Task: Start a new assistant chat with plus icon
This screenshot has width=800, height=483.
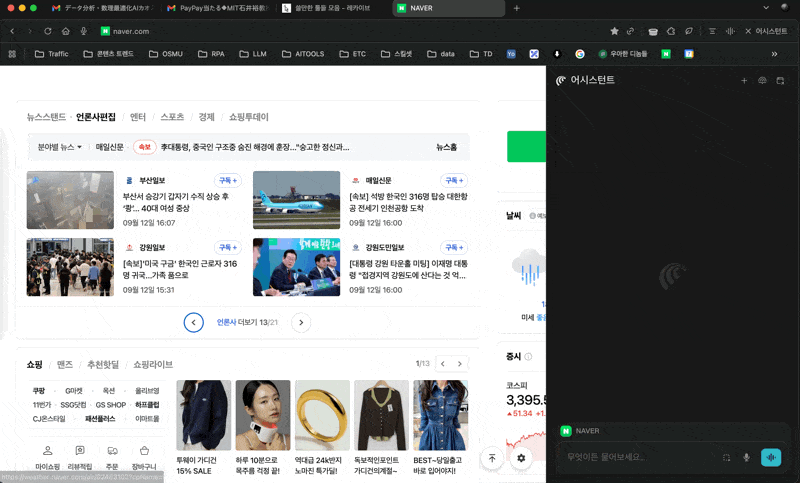Action: pos(743,80)
